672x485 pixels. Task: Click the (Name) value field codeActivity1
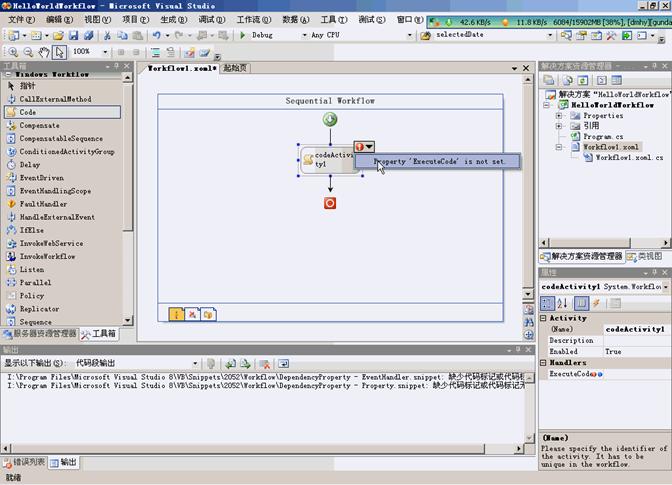pyautogui.click(x=636, y=329)
